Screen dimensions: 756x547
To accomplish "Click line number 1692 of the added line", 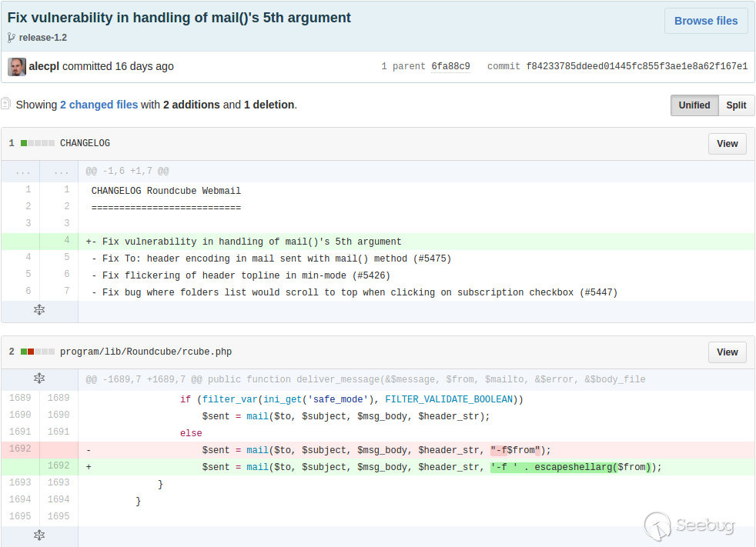I will [59, 466].
